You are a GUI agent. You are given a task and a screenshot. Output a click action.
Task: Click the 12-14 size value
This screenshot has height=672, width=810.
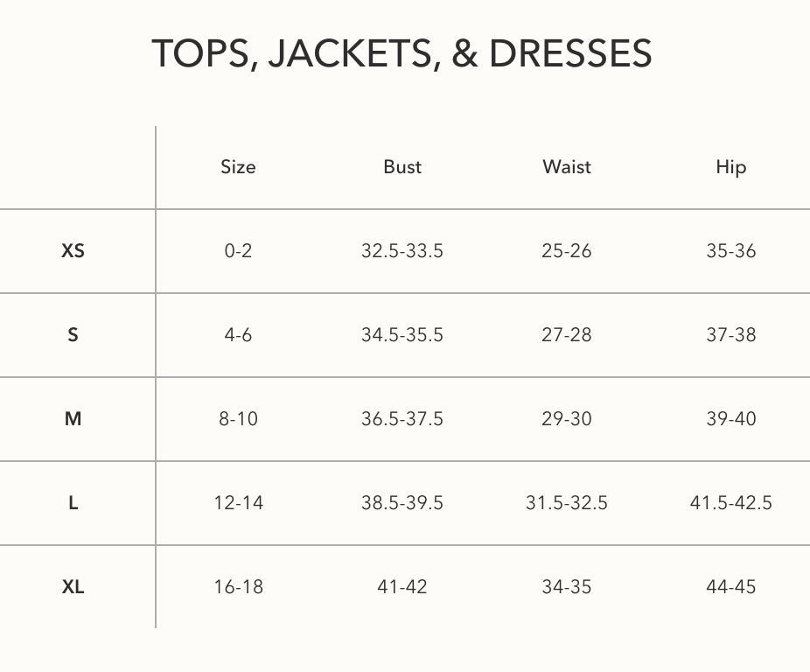(238, 502)
